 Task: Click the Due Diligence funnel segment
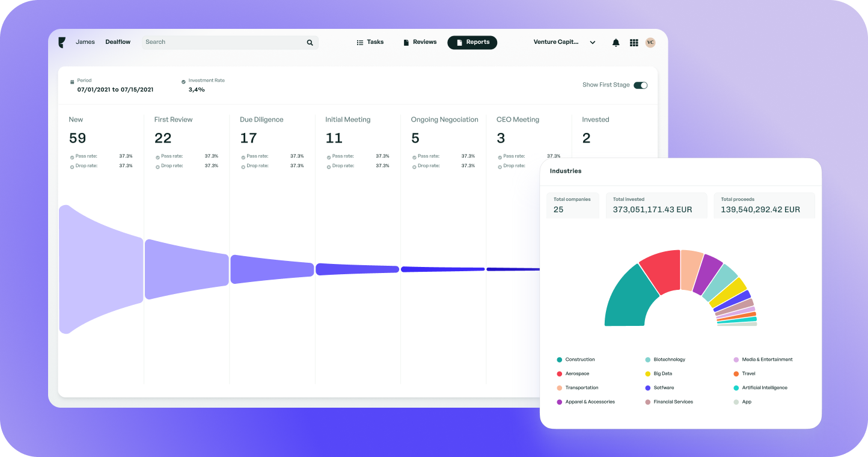tap(272, 269)
